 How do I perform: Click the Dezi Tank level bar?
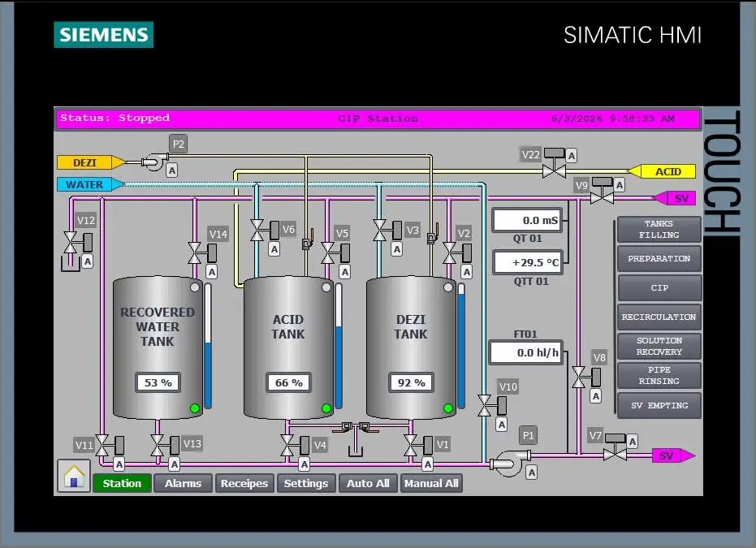pos(461,346)
